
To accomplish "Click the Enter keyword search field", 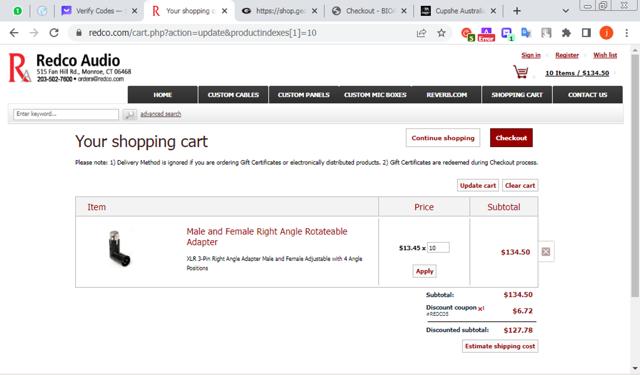I will (66, 114).
